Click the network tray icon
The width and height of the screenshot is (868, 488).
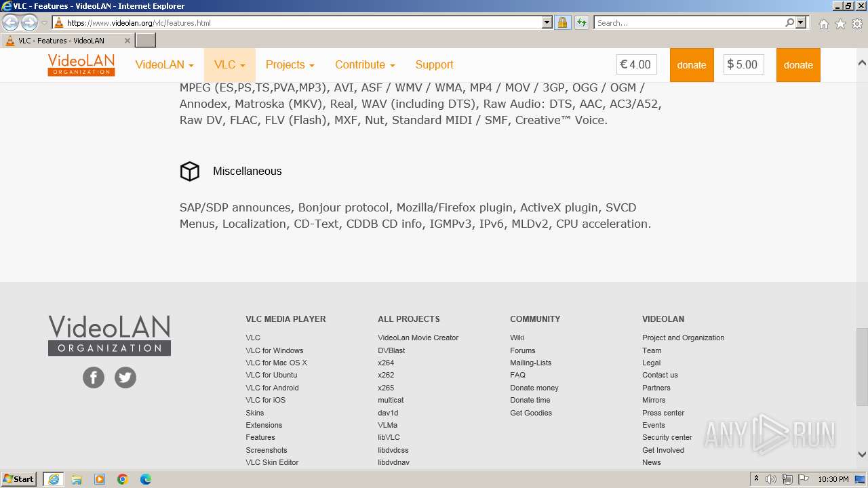click(787, 479)
